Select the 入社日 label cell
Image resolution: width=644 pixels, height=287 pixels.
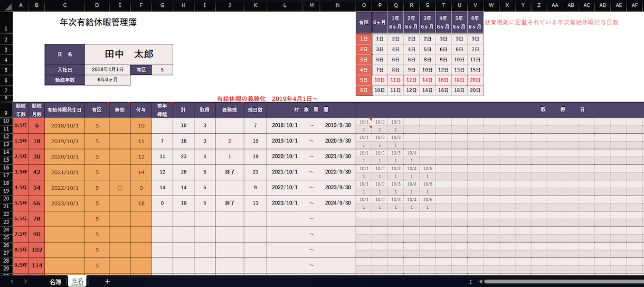[x=64, y=70]
